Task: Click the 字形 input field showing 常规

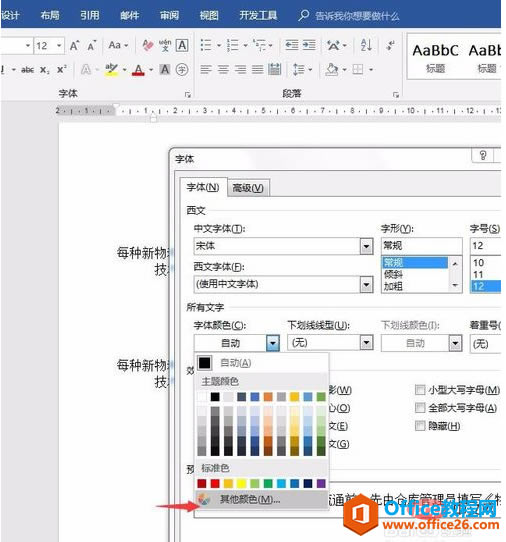Action: click(422, 246)
